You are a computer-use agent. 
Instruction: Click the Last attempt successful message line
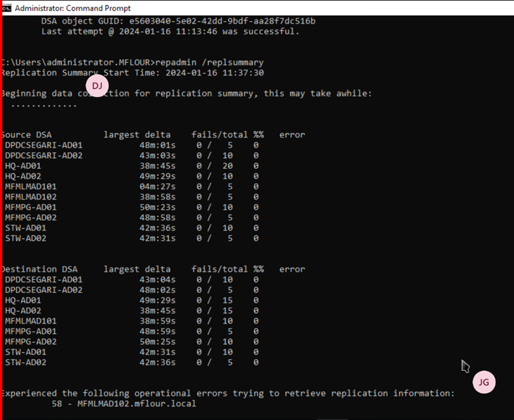170,32
